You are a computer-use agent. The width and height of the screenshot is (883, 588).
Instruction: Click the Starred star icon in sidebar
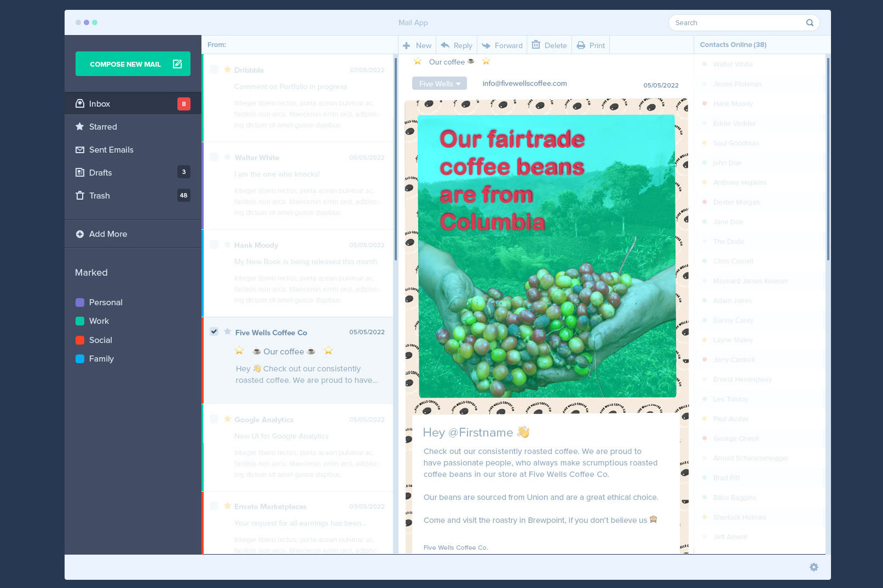click(80, 126)
